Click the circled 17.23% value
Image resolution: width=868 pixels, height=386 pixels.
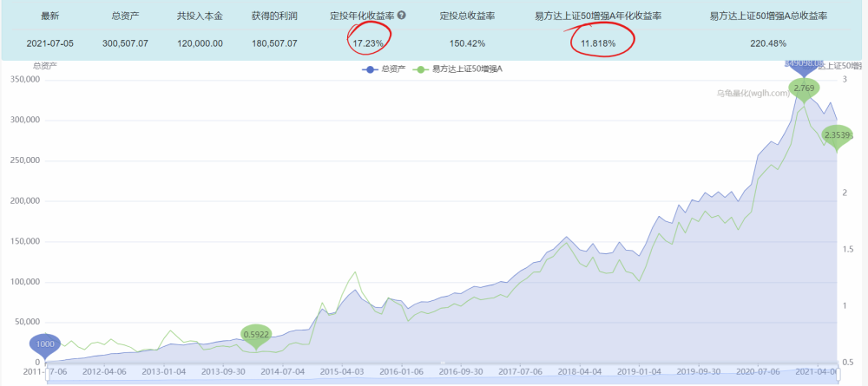point(367,43)
